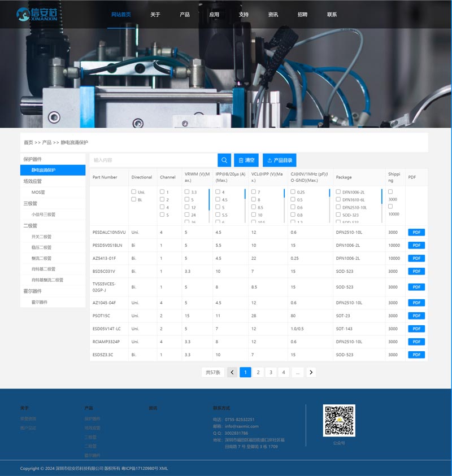
Task: Select 霍尔器件 sidebar category heading
Action: tap(33, 291)
